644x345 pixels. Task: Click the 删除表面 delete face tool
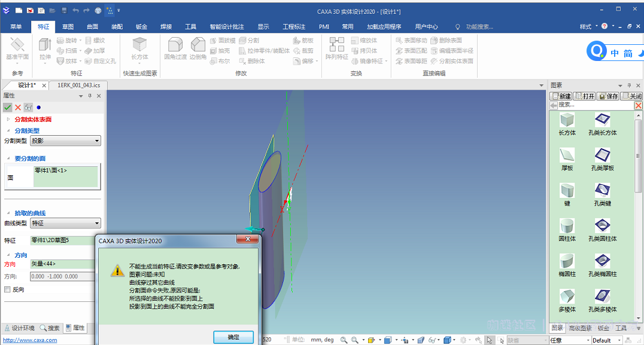(x=446, y=40)
